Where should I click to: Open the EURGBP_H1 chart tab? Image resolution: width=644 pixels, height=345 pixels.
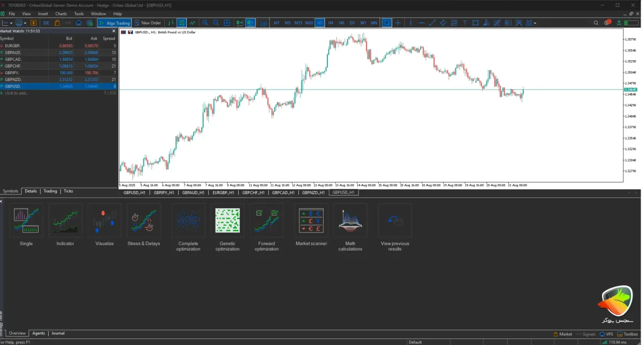[x=223, y=192]
